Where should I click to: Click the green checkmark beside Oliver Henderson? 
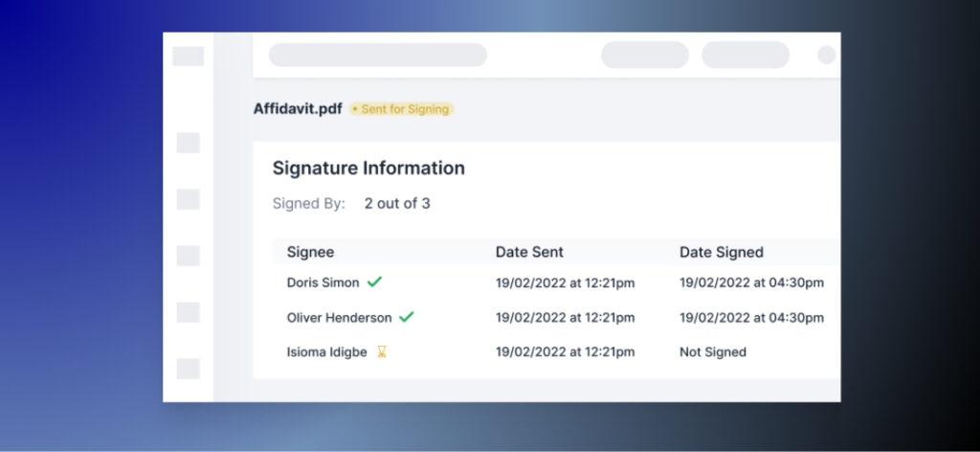point(407,317)
